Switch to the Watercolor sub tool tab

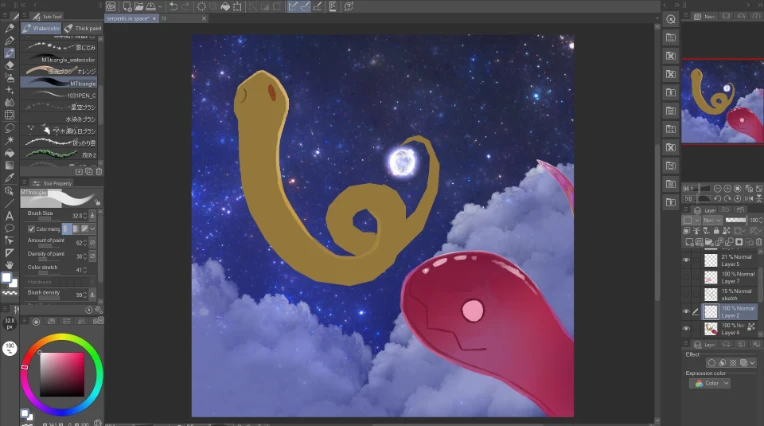(x=41, y=28)
